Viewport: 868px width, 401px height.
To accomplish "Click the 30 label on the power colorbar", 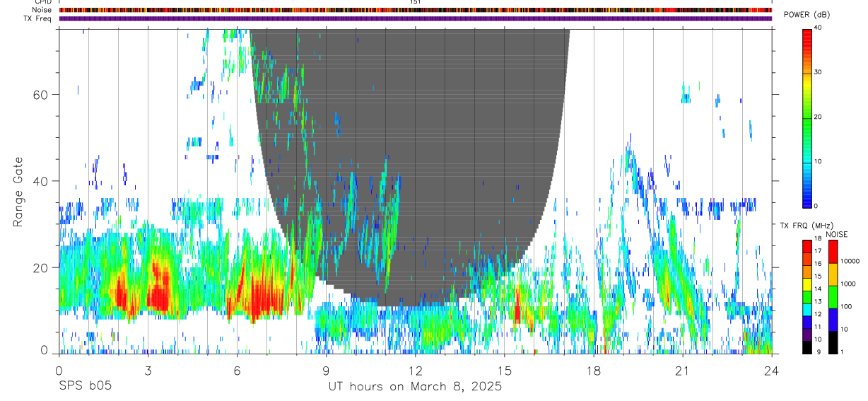I will click(819, 73).
